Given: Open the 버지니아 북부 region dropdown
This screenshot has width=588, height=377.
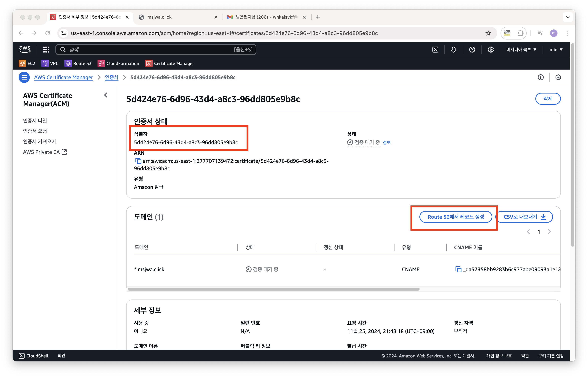Looking at the screenshot, I should coord(521,50).
